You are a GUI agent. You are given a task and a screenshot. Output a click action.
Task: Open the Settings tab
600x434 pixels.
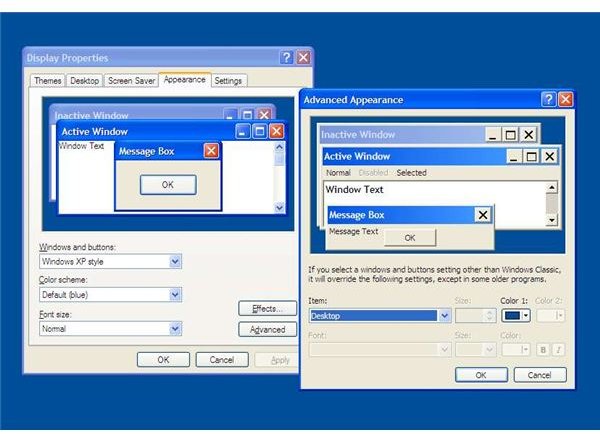(x=228, y=81)
